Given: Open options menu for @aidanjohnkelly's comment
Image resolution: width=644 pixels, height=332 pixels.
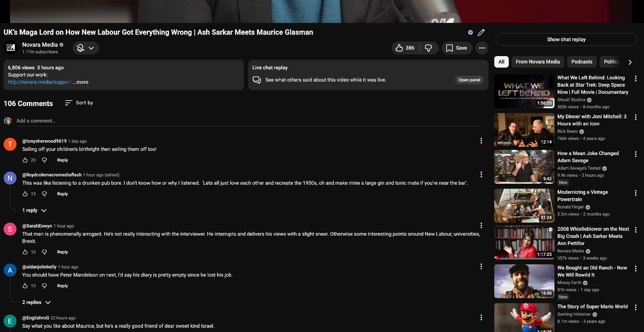Looking at the screenshot, I should coord(481,267).
